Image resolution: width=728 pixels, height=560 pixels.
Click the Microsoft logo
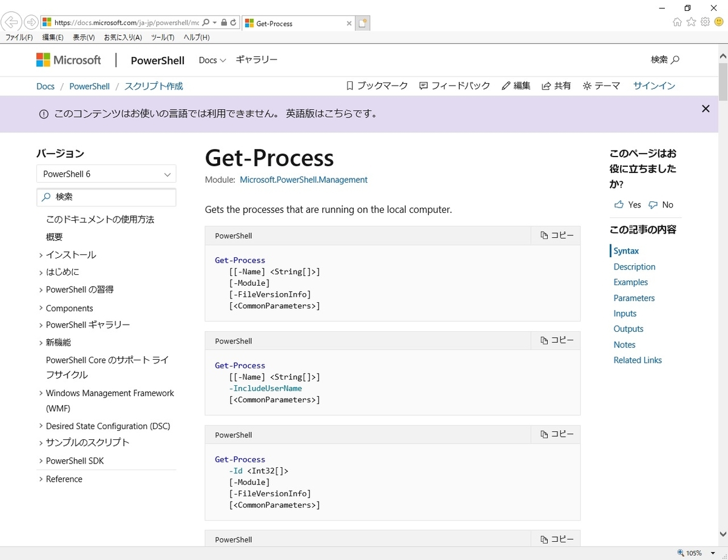(69, 60)
